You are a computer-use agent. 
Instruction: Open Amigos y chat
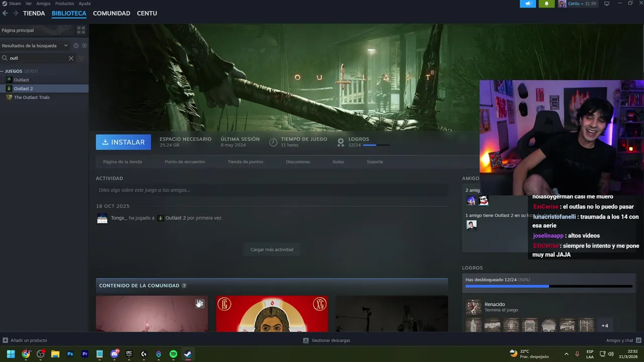click(623, 340)
